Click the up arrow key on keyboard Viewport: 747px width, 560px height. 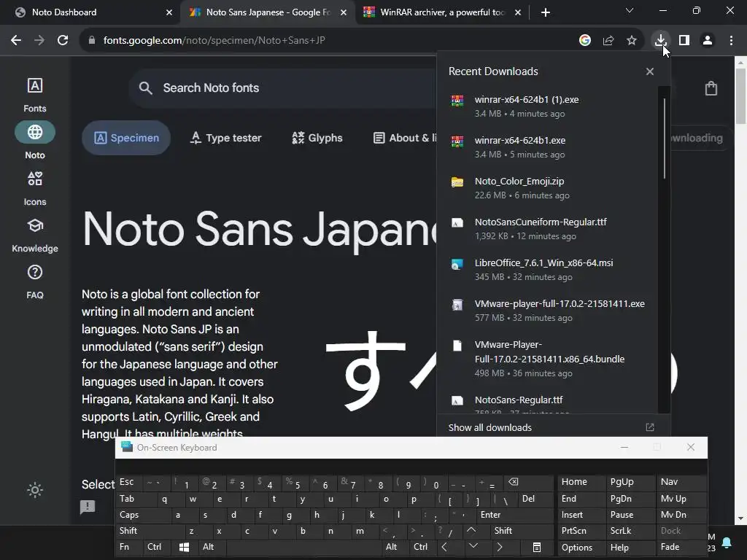tap(471, 530)
